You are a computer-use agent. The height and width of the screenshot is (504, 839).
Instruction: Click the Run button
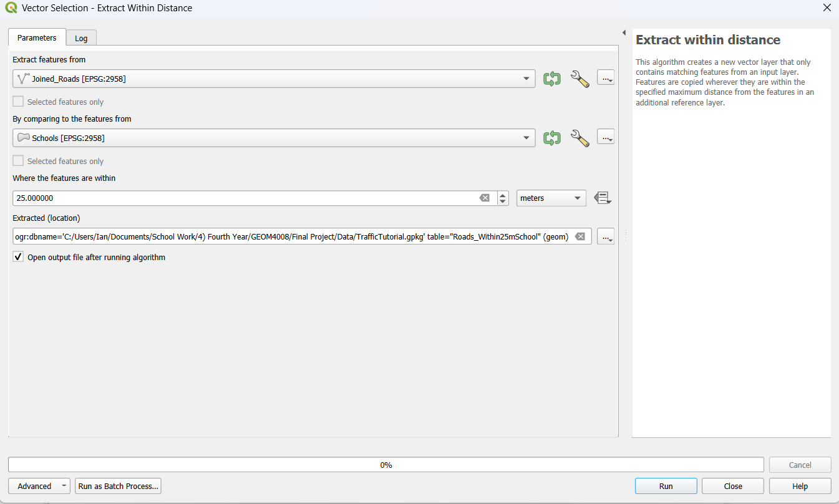point(666,486)
